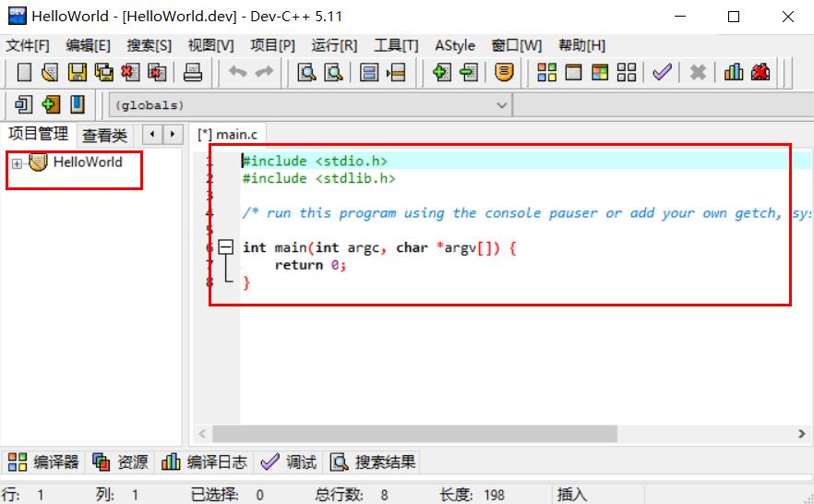Open the AStyle menu
The image size is (814, 504).
[455, 45]
